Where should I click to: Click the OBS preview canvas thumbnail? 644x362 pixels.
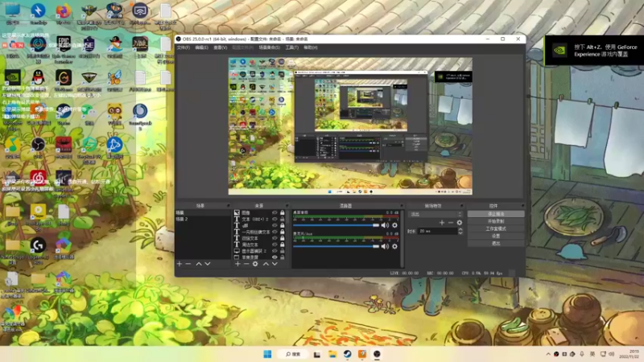coord(350,126)
